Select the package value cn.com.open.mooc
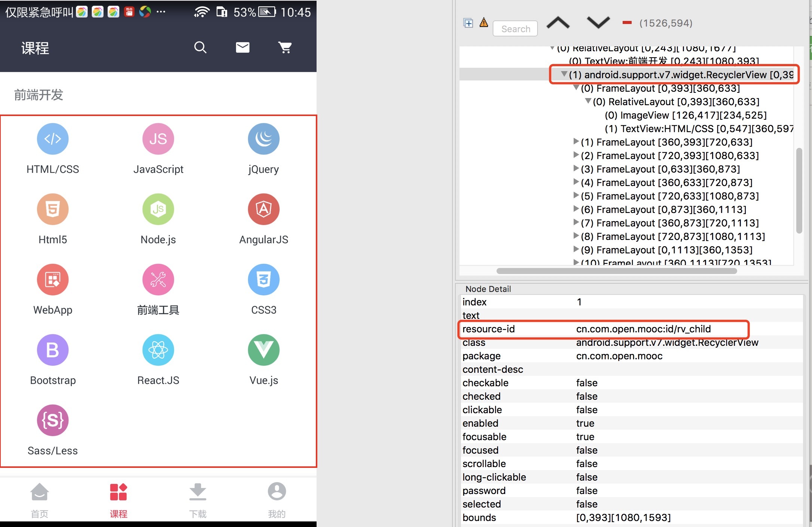This screenshot has height=527, width=812. (619, 356)
